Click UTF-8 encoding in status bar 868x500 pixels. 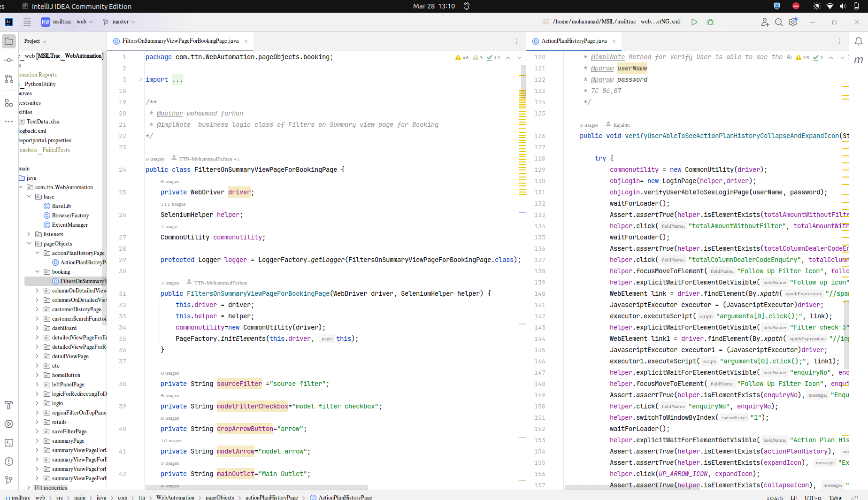click(x=813, y=498)
